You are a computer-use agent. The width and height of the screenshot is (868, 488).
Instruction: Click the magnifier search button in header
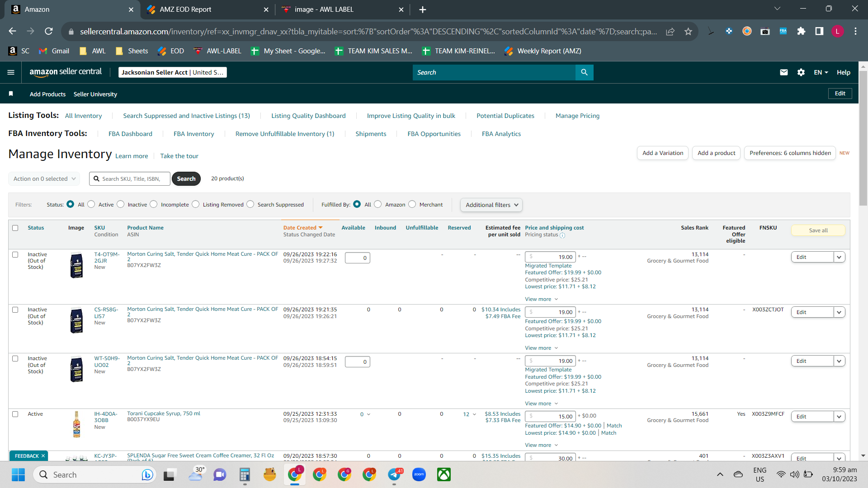pyautogui.click(x=584, y=72)
